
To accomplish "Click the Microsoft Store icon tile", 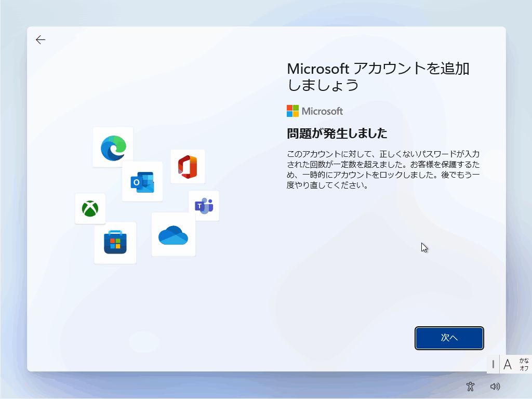I will pos(115,243).
